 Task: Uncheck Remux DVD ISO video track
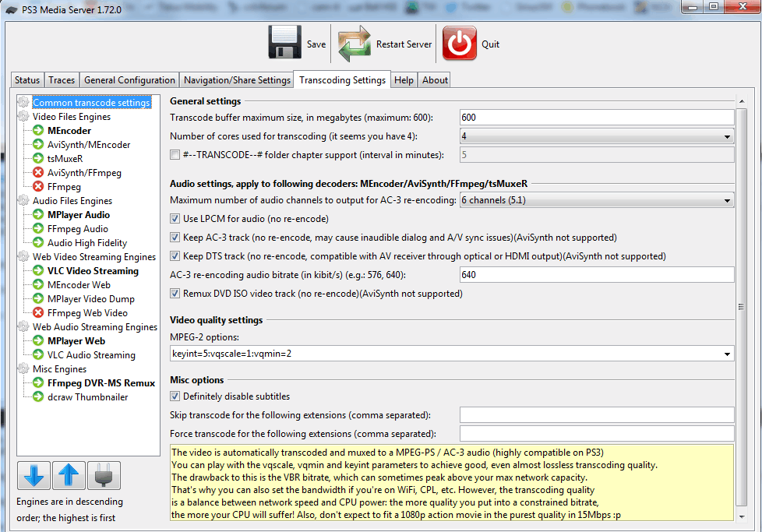click(175, 294)
